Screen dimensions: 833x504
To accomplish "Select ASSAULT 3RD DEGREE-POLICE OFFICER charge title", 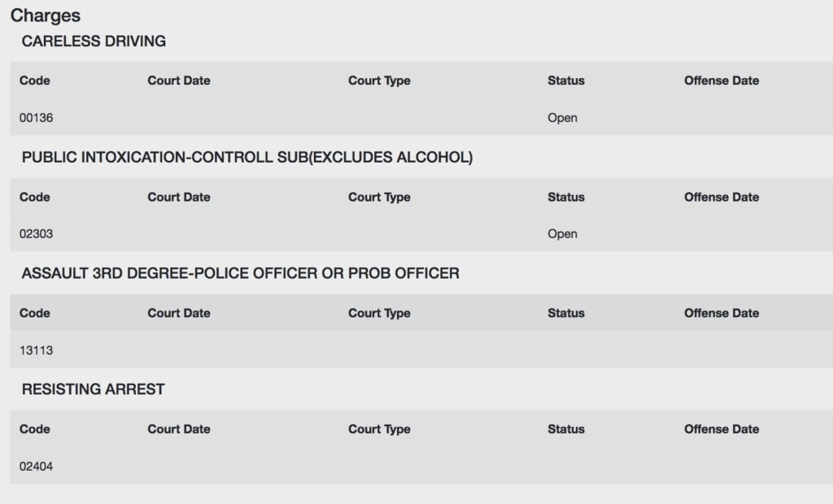I will 240,273.
